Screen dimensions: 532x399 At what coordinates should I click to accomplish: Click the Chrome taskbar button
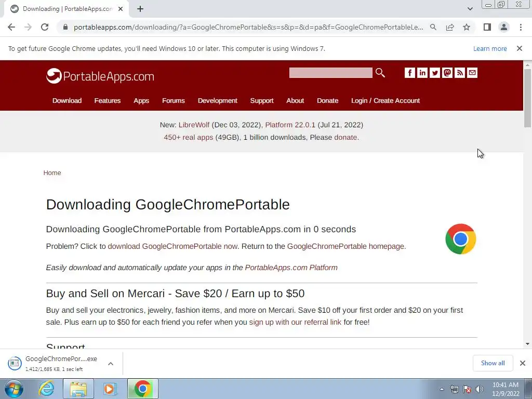pos(142,389)
